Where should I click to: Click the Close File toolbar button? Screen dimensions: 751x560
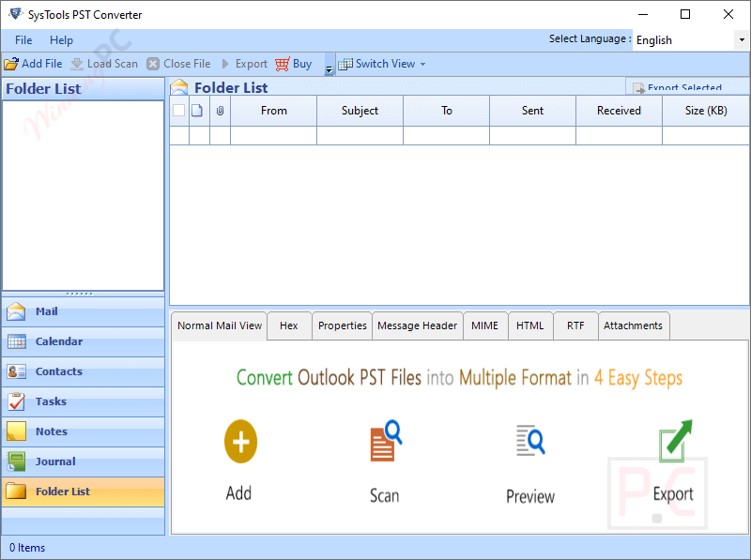[x=178, y=64]
